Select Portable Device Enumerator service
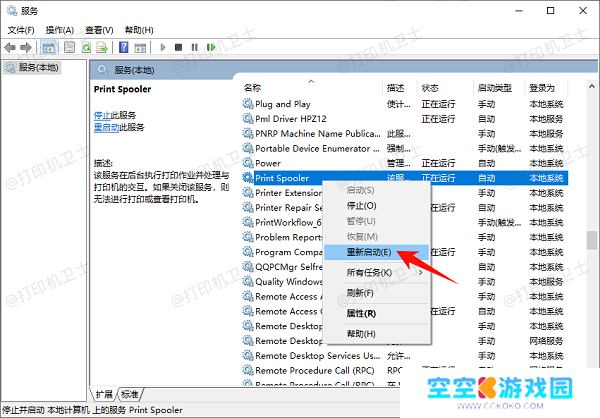Screen dimensions: 600x418 (405, 149)
